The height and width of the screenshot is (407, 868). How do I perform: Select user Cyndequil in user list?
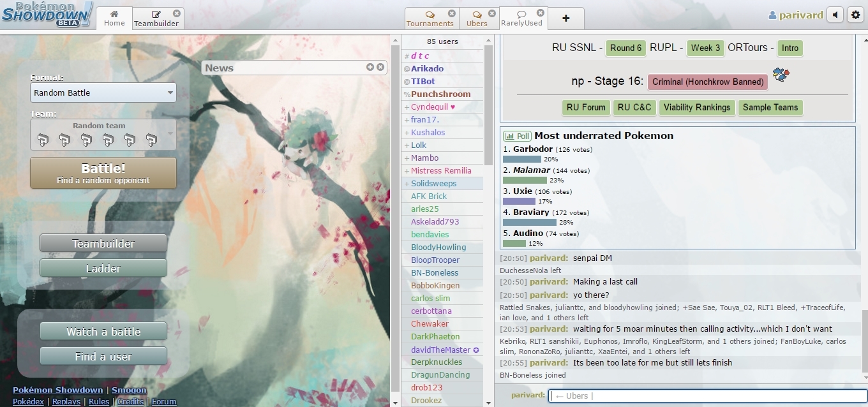442,107
